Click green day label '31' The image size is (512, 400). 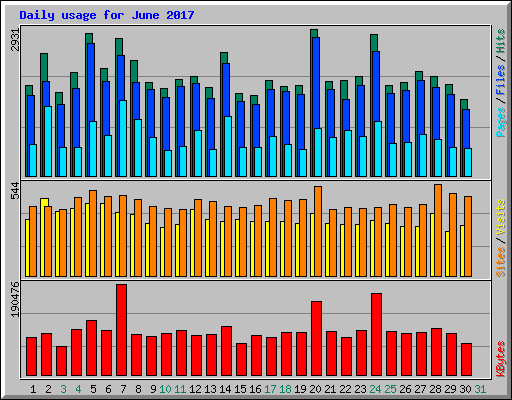point(480,389)
